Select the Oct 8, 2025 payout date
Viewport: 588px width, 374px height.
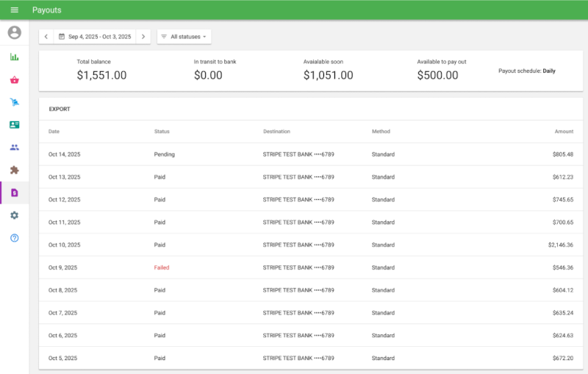coord(62,290)
